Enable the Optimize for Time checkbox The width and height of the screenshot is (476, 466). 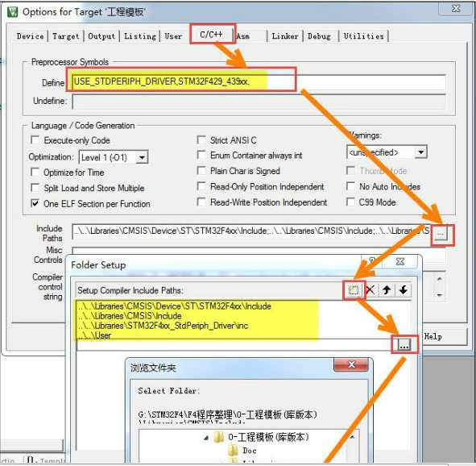35,173
